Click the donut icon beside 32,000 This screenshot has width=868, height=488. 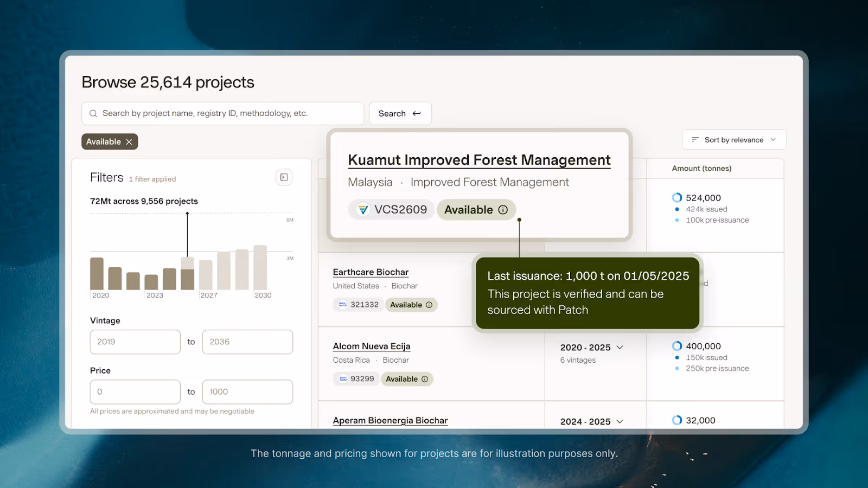click(x=677, y=420)
